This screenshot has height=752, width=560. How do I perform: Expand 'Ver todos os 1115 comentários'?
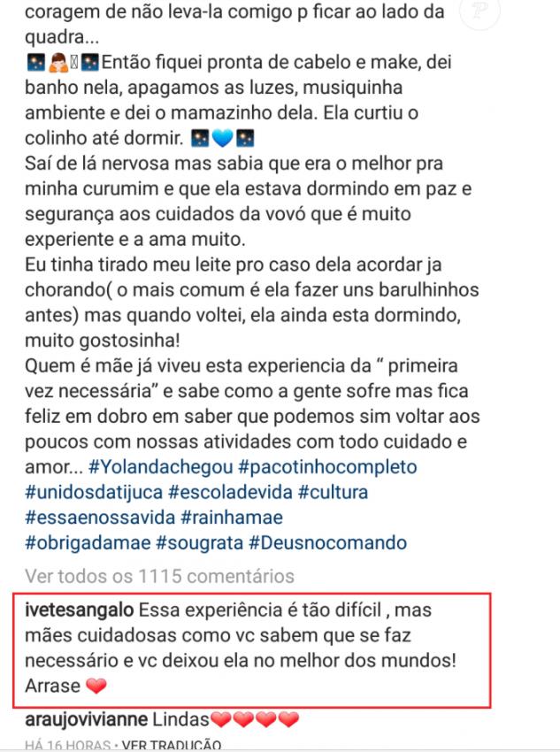pyautogui.click(x=159, y=575)
